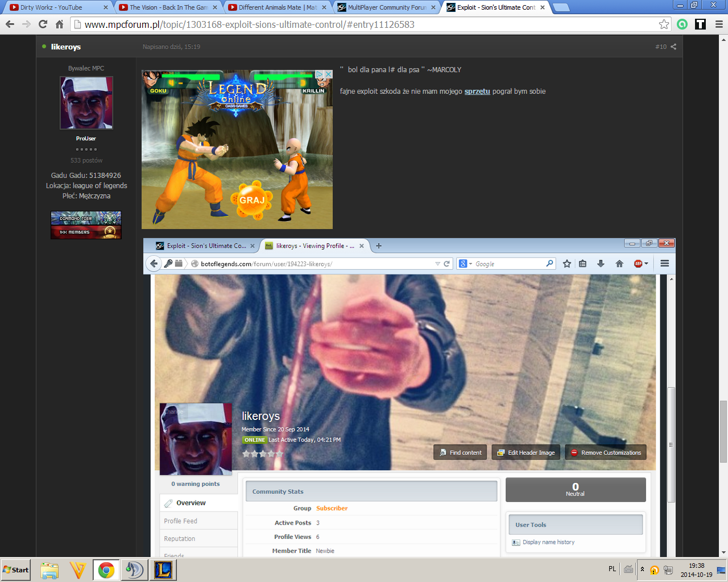This screenshot has height=582, width=728.
Task: Click the orange 'Subscriber' group link
Action: 332,508
